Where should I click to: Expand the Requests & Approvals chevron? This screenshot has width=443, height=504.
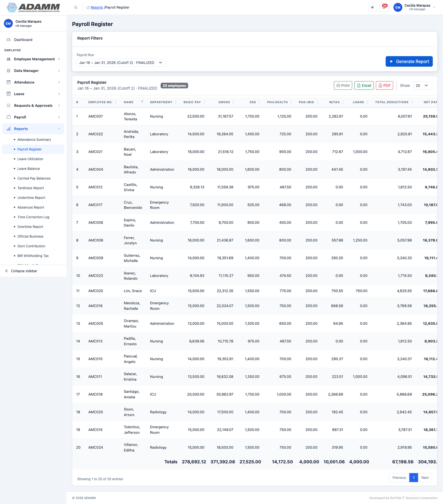tap(59, 106)
